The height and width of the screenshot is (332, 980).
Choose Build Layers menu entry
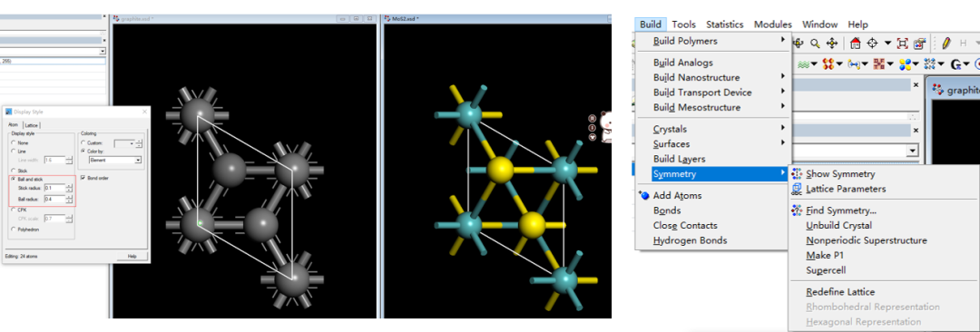point(680,159)
